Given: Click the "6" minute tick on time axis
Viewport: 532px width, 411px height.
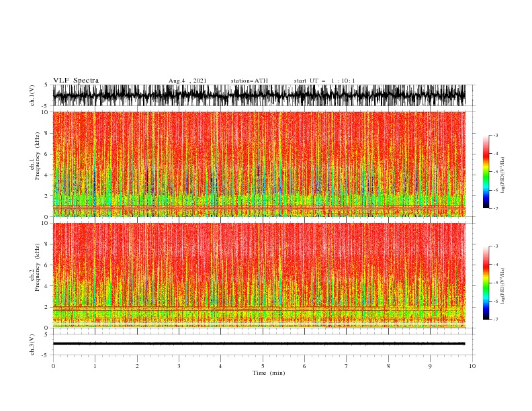Looking at the screenshot, I should tap(304, 366).
